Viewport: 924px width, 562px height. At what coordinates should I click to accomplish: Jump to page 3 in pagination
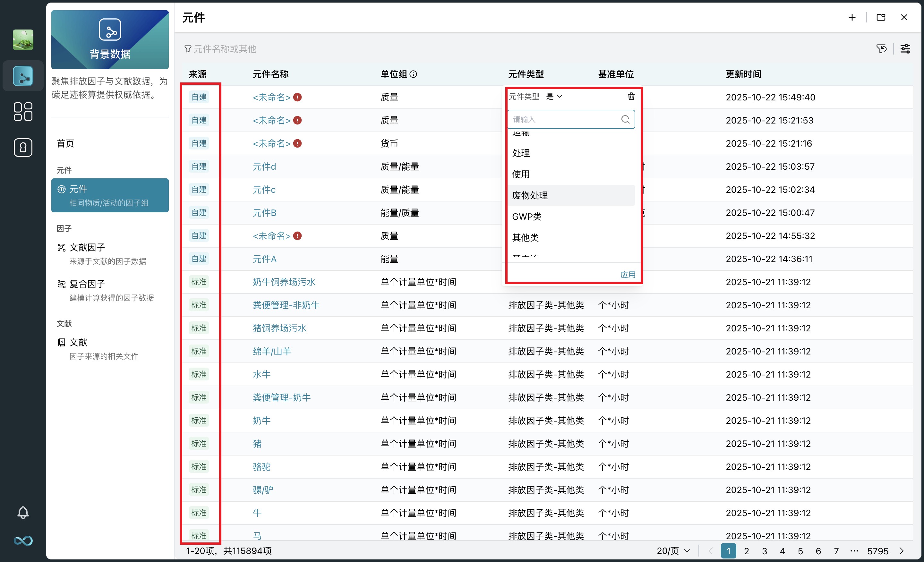[x=764, y=550]
